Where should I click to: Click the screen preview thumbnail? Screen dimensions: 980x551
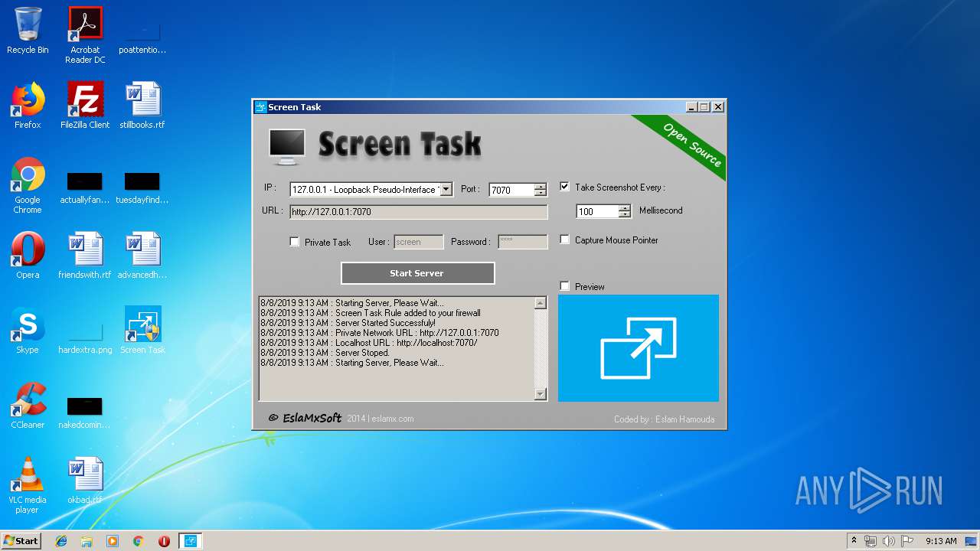click(639, 348)
